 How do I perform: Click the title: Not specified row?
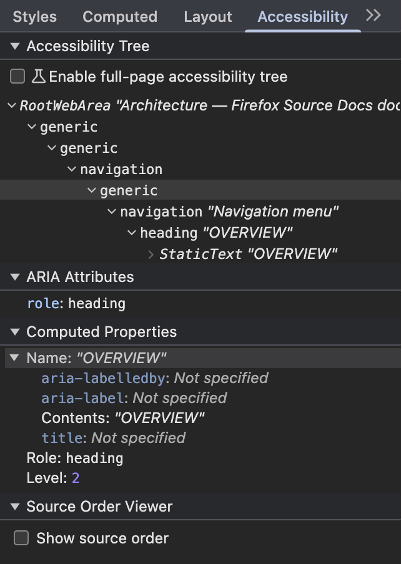[x=114, y=438]
